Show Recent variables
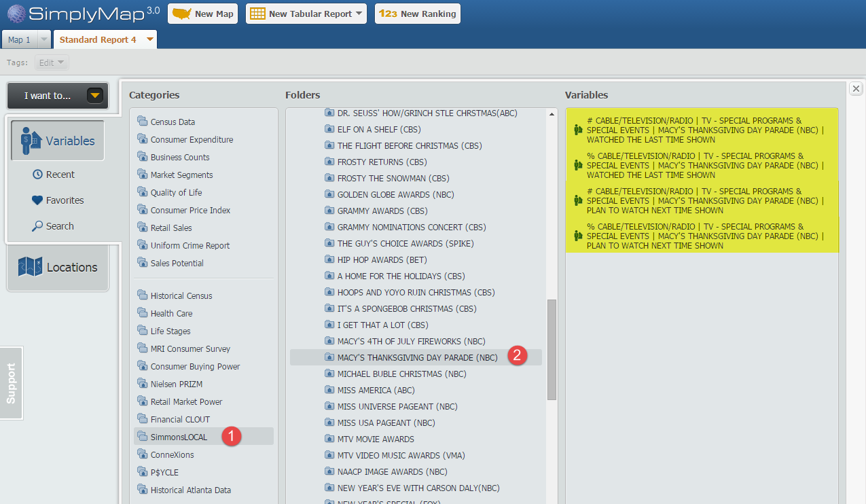The image size is (866, 504). click(x=54, y=175)
